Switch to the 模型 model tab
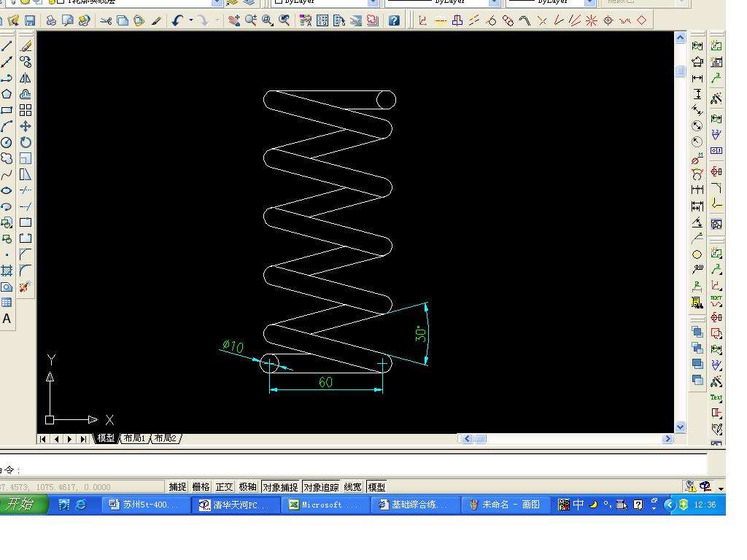747x560 pixels. (x=106, y=438)
